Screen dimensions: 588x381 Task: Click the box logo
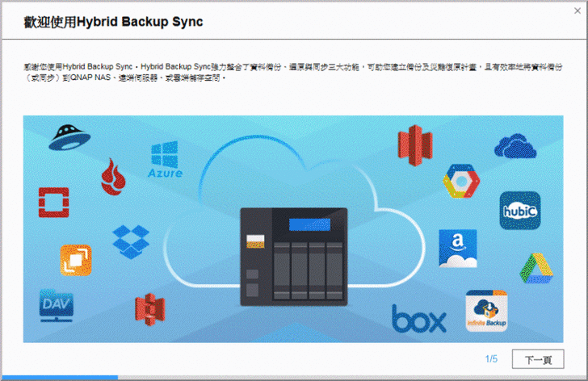tap(419, 318)
